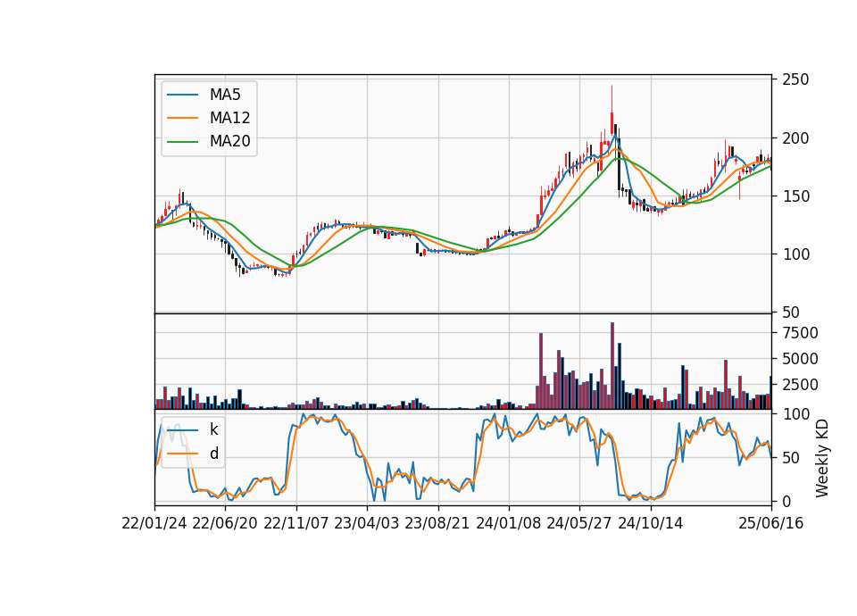Click the 7500 volume axis label
The height and width of the screenshot is (616, 857).
coord(800,333)
